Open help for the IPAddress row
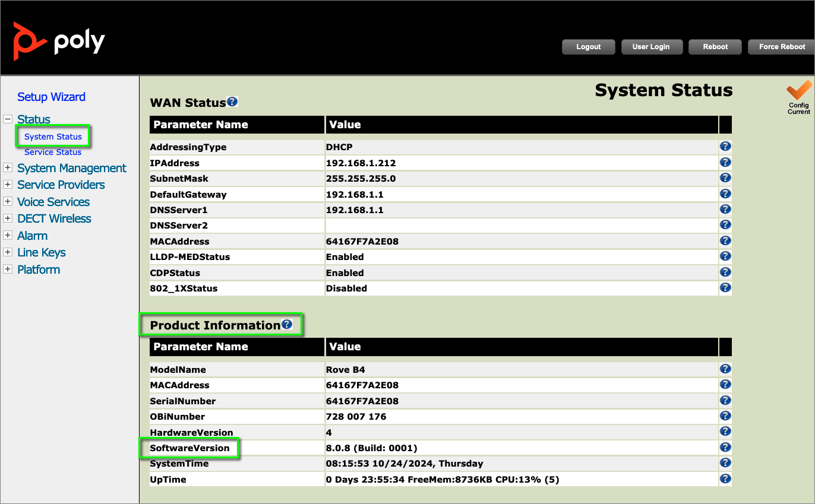 [725, 162]
